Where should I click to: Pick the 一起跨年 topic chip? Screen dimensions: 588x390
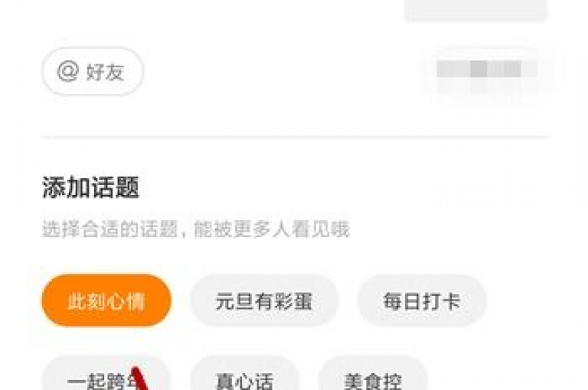[106, 375]
